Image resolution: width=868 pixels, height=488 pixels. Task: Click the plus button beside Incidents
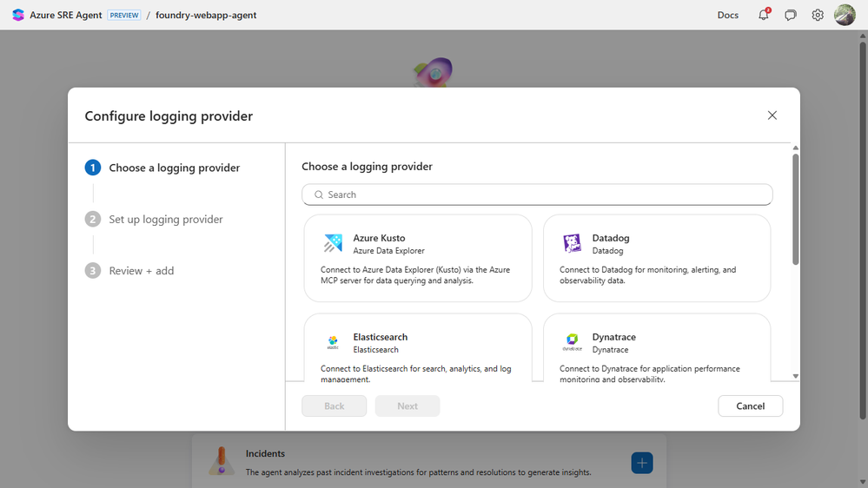tap(641, 463)
